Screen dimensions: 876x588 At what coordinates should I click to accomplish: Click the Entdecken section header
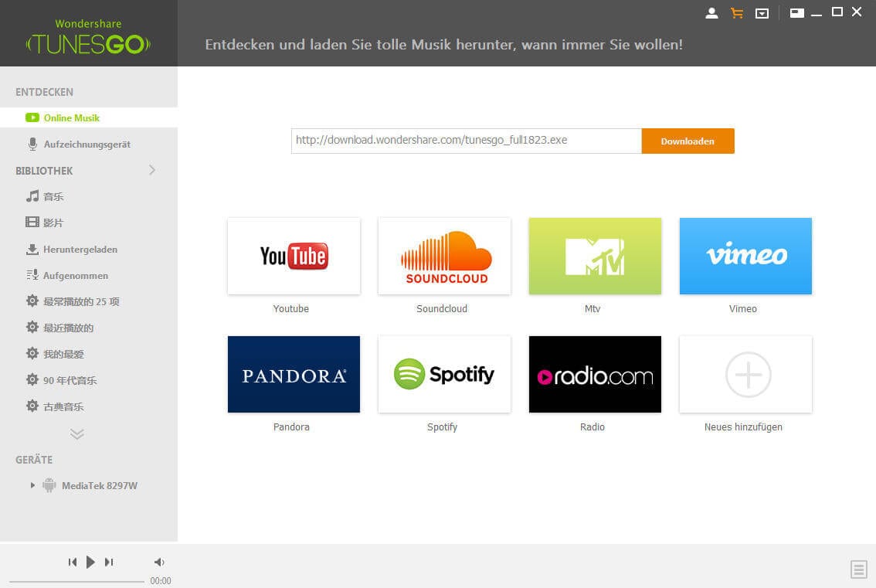pos(44,92)
